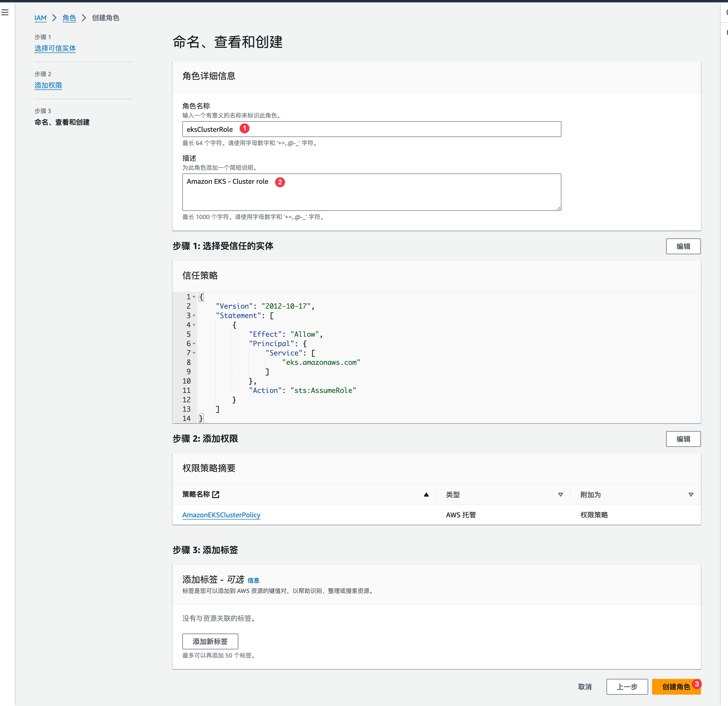Click the "eks.amazonaws.com" policy line
Image resolution: width=728 pixels, height=706 pixels.
[x=321, y=362]
